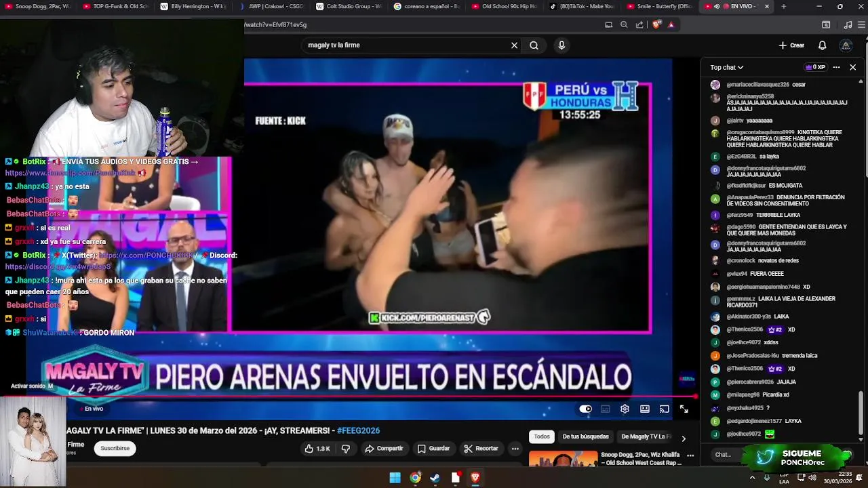Clear the search box text
The image size is (868, 488).
pyautogui.click(x=514, y=45)
